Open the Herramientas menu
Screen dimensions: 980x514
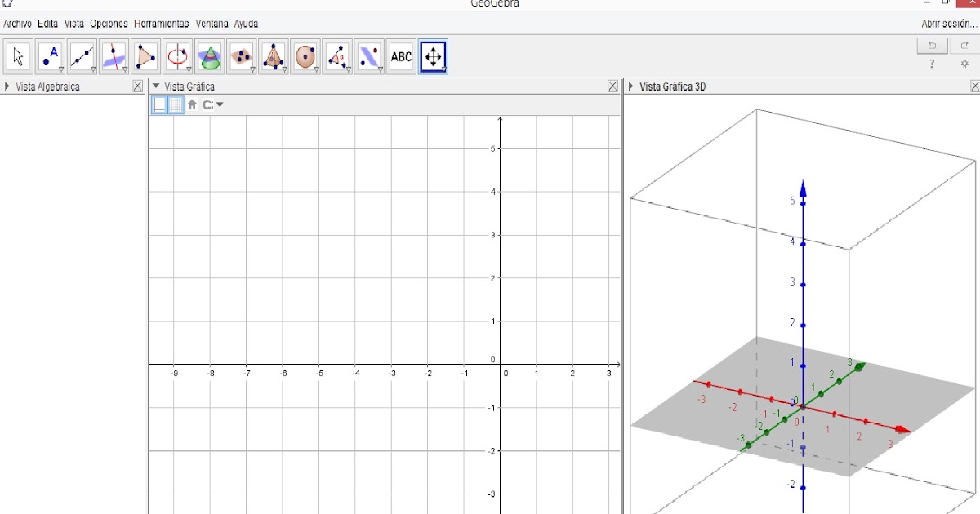[x=162, y=24]
